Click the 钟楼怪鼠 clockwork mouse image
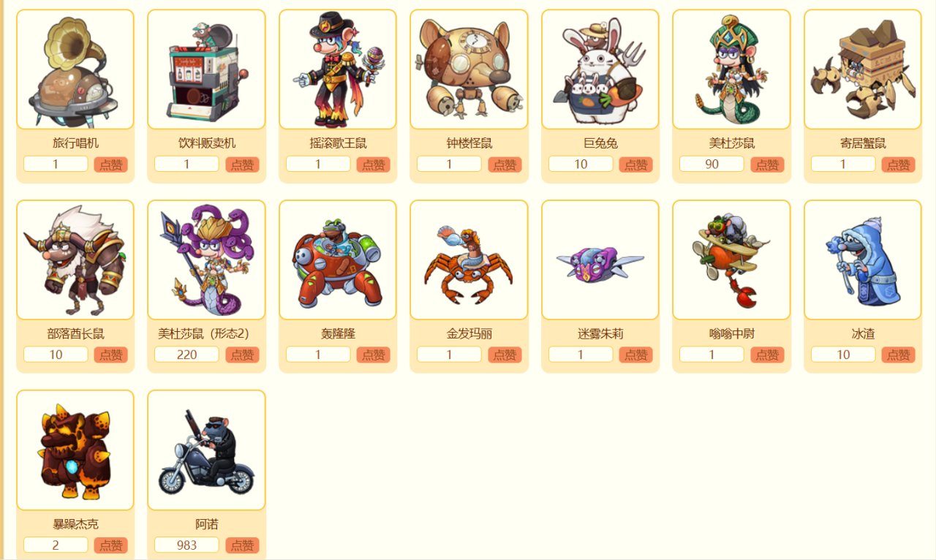The height and width of the screenshot is (560, 936). click(x=469, y=69)
